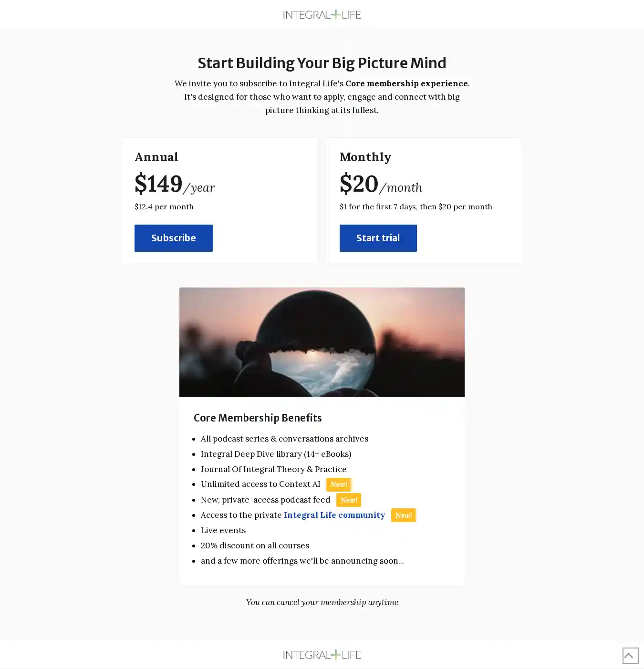The image size is (644, 669).
Task: Click the Integral Life logo in footer
Action: [x=322, y=655]
